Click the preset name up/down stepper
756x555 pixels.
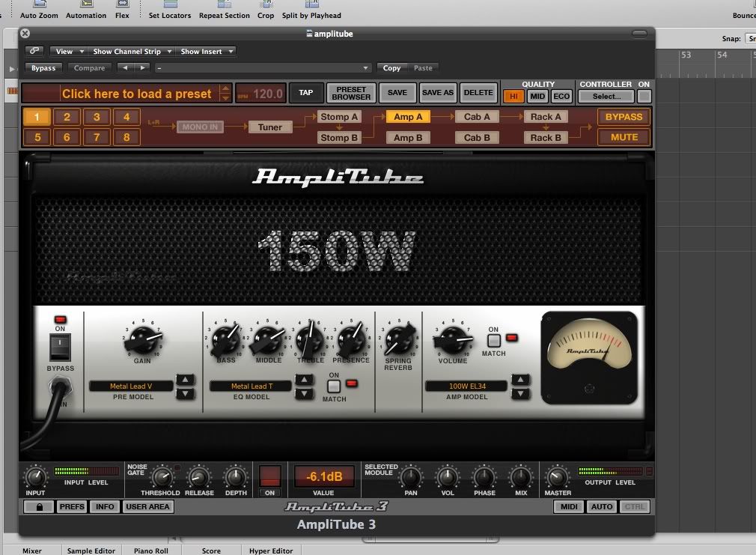(x=225, y=93)
